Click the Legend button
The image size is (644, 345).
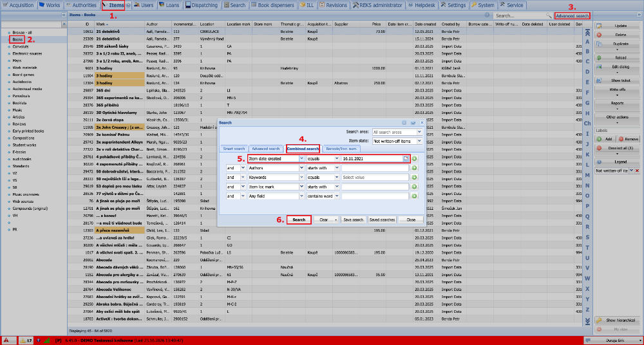point(618,162)
